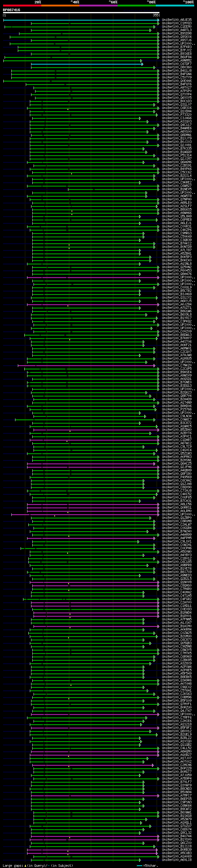Select the UniRef100_Q7UZU7 label

click(x=177, y=826)
